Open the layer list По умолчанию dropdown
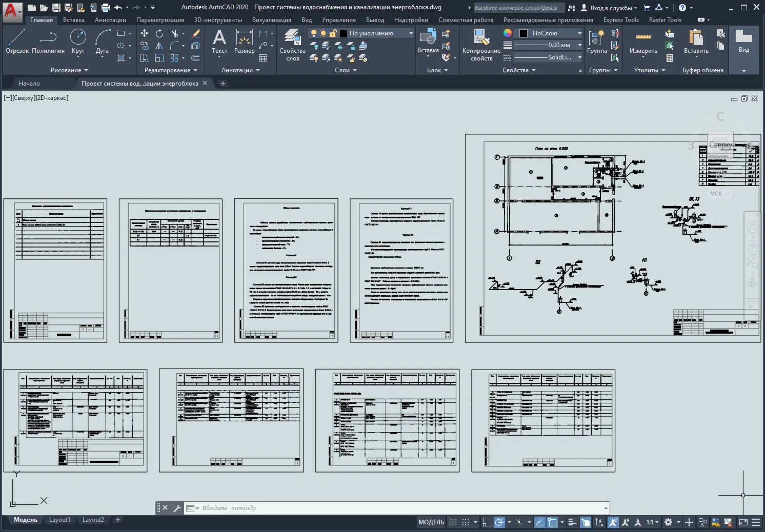The width and height of the screenshot is (765, 532). click(x=361, y=33)
